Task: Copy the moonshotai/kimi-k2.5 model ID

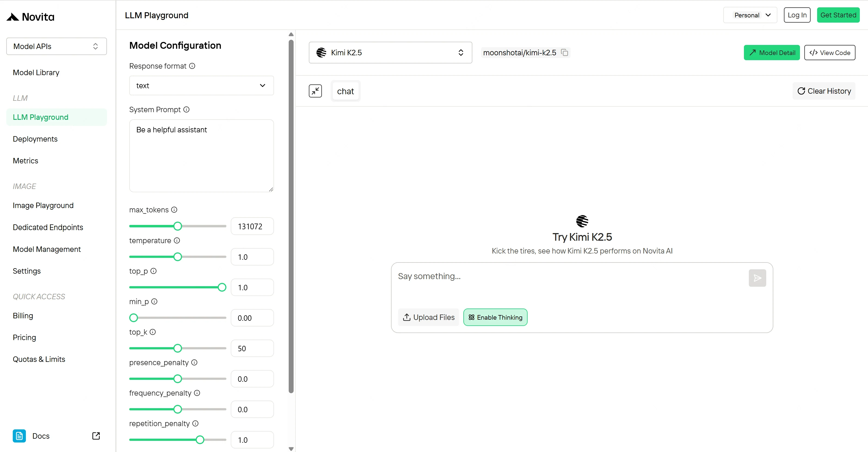Action: (x=564, y=53)
